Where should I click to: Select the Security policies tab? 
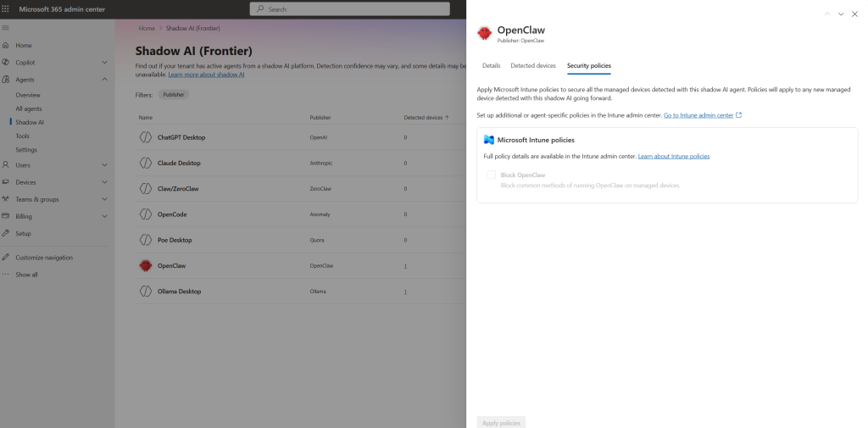589,65
